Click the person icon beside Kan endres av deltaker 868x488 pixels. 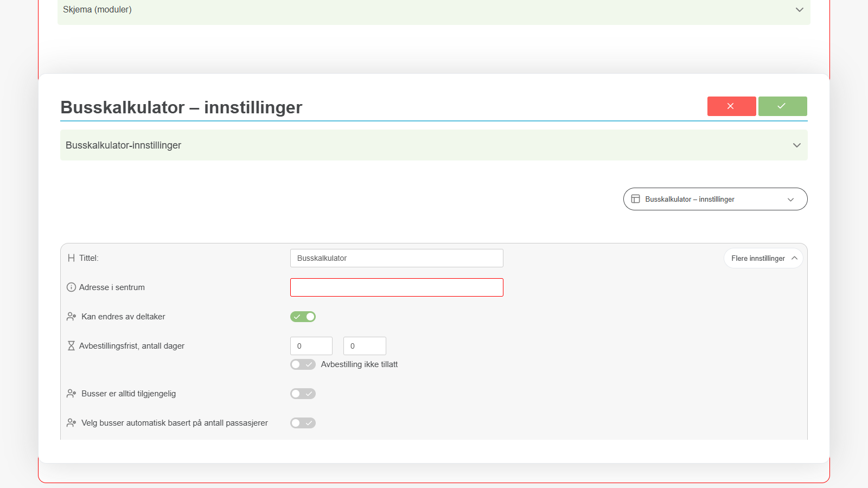[x=71, y=317]
